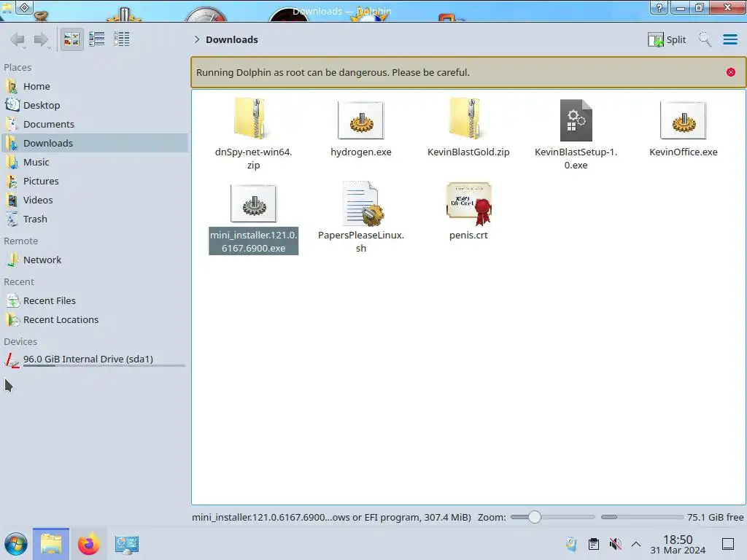The width and height of the screenshot is (747, 560).
Task: Switch to Icons view mode
Action: pos(71,39)
